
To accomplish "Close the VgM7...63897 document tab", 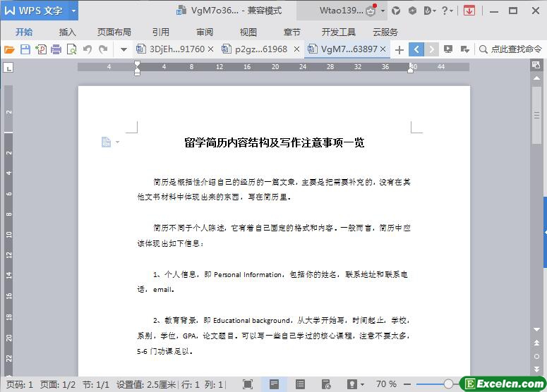I will (x=383, y=49).
